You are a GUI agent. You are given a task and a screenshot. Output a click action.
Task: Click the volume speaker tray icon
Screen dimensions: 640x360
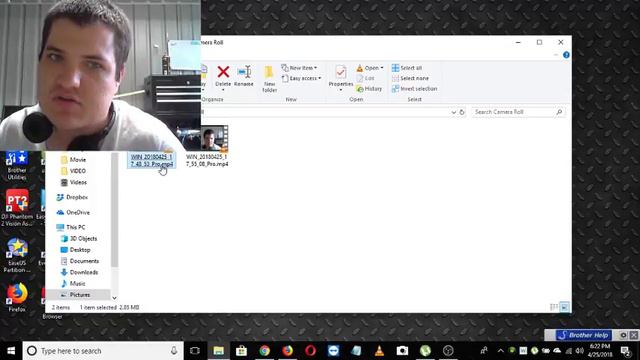pyautogui.click(x=579, y=351)
